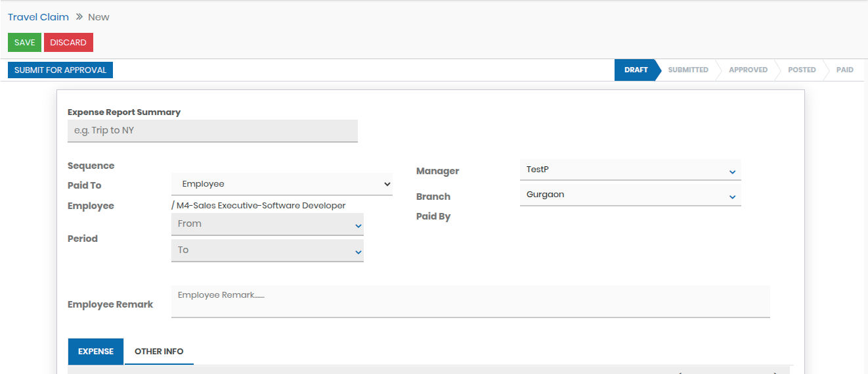Select the Submitted status stage
Image resolution: width=868 pixels, height=374 pixels.
[x=687, y=70]
